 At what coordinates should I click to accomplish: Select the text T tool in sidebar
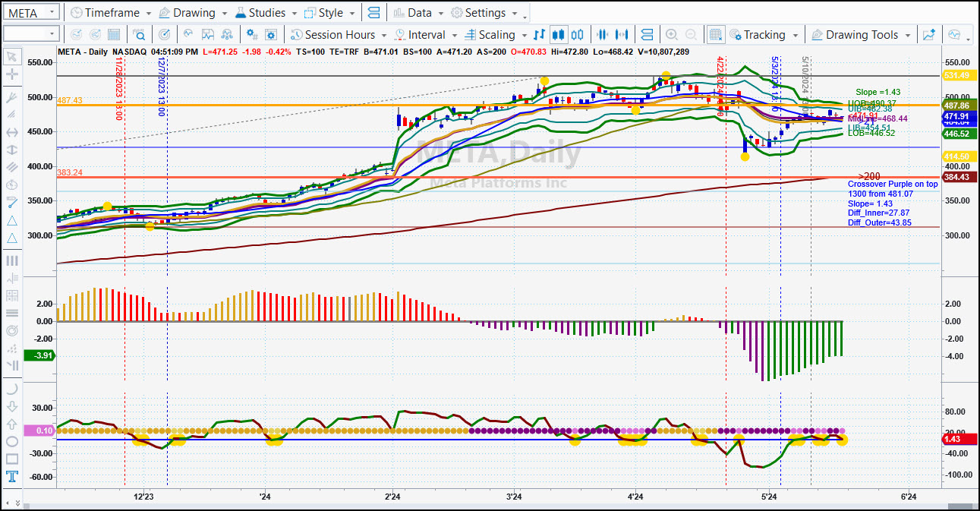(x=11, y=477)
